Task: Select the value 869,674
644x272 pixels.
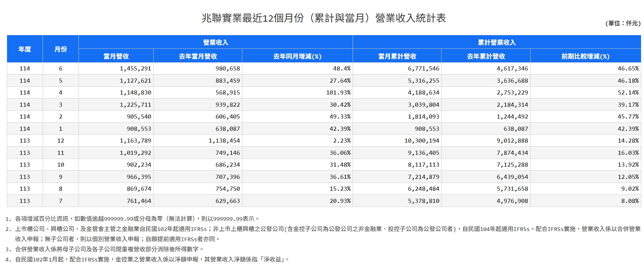Action: (x=139, y=189)
